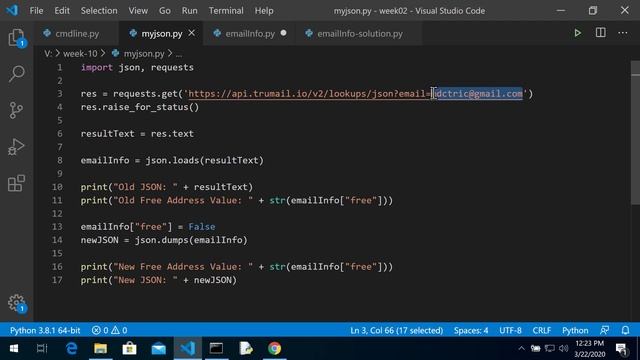Open Task View on the taskbar
Screen dimensions: 640x360
click(x=42, y=349)
